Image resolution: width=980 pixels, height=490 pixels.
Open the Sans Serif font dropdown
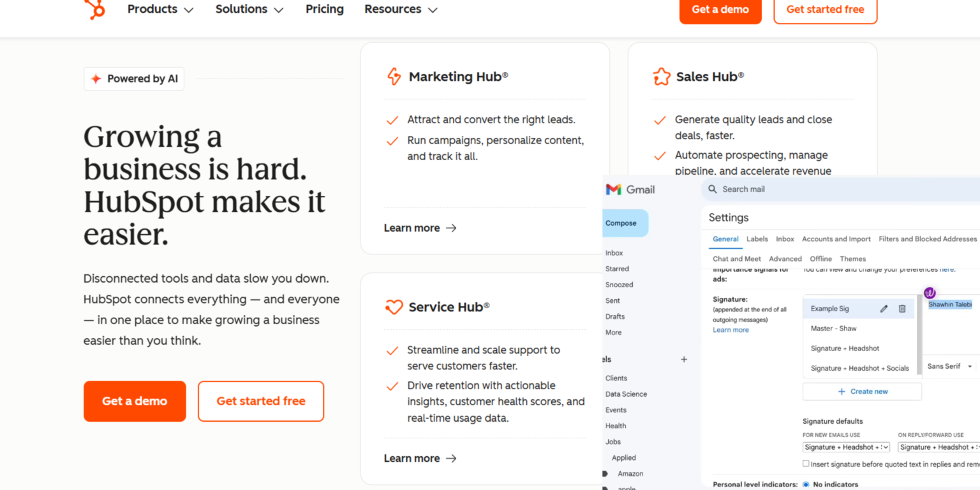pyautogui.click(x=950, y=366)
